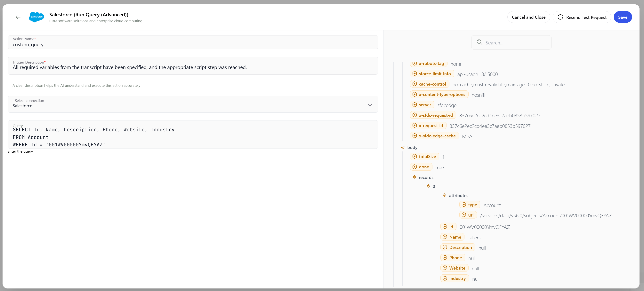The width and height of the screenshot is (644, 291).
Task: Click the Description variable icon
Action: pyautogui.click(x=445, y=247)
